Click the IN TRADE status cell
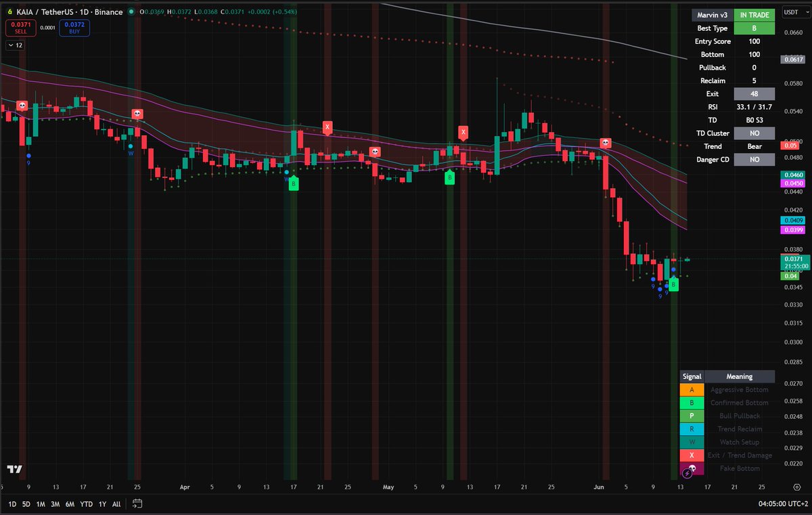 pos(754,16)
